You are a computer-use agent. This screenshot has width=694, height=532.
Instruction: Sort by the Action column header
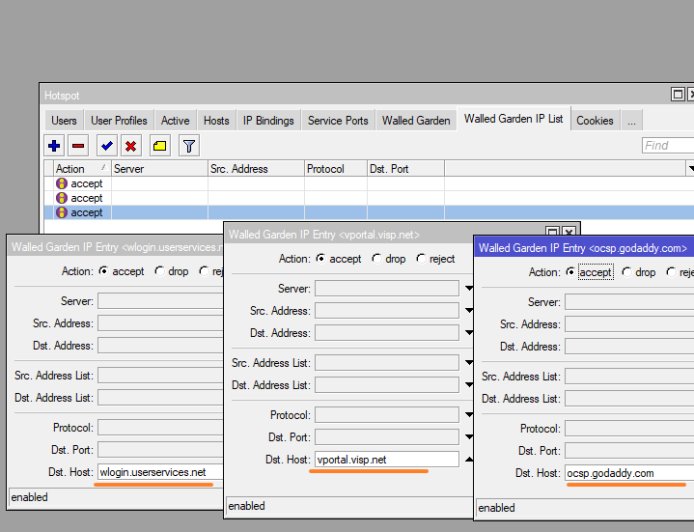(81, 169)
